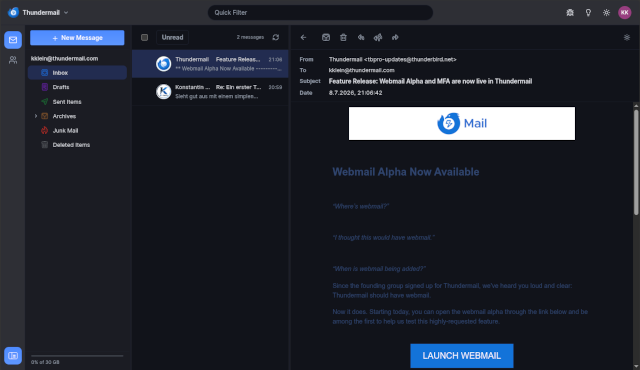Open the Drafts folder
Screen dimensions: 640x370
77,87
